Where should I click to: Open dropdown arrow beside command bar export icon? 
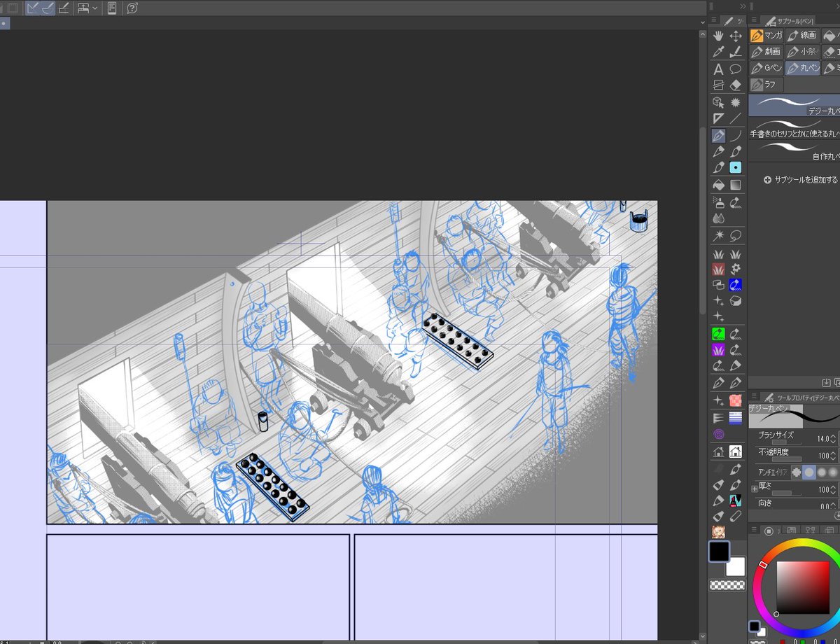(x=94, y=8)
